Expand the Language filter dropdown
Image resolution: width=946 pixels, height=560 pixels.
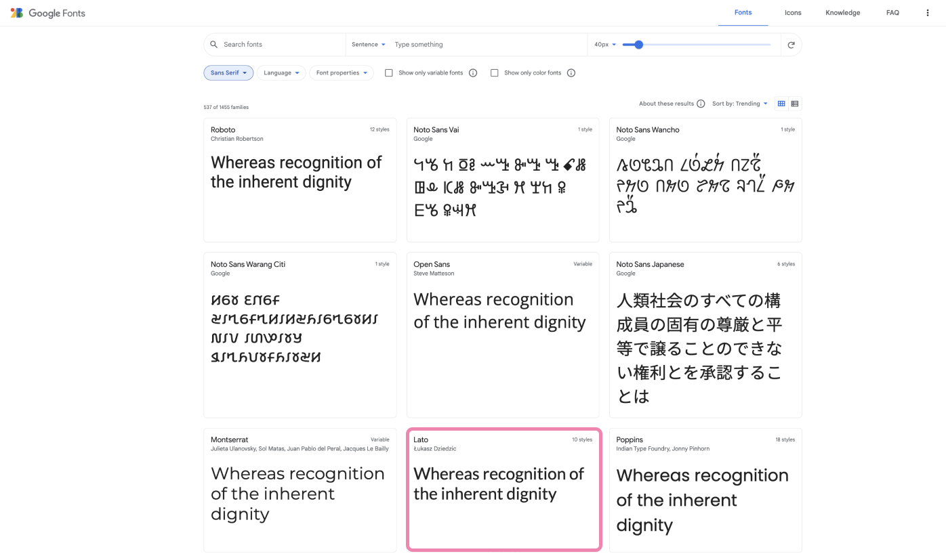click(x=281, y=73)
